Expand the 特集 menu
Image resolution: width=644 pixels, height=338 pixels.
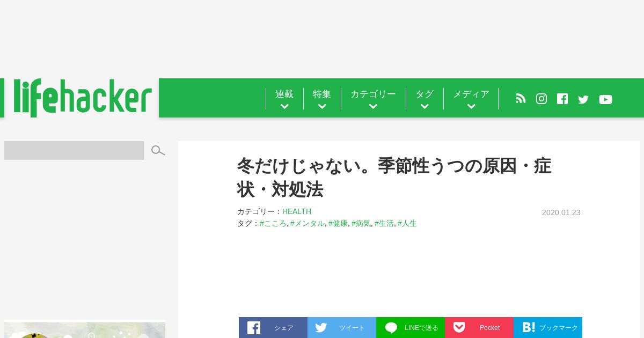click(322, 99)
